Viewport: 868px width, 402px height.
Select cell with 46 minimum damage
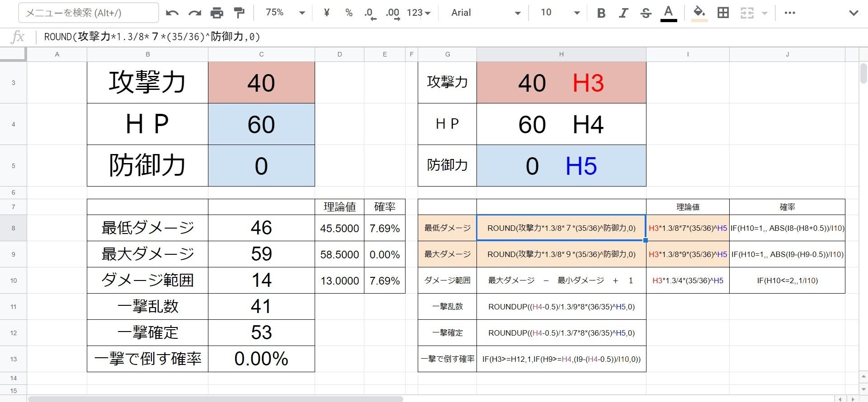pyautogui.click(x=261, y=228)
